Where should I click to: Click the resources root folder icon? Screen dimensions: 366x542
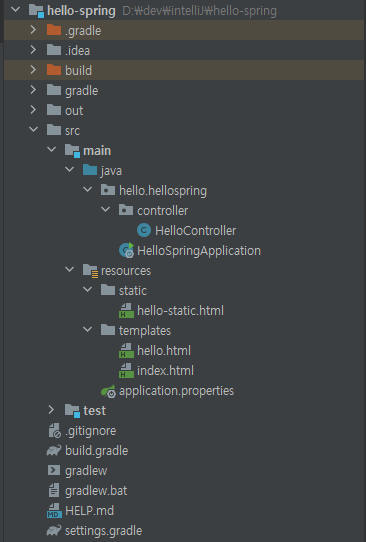point(91,271)
